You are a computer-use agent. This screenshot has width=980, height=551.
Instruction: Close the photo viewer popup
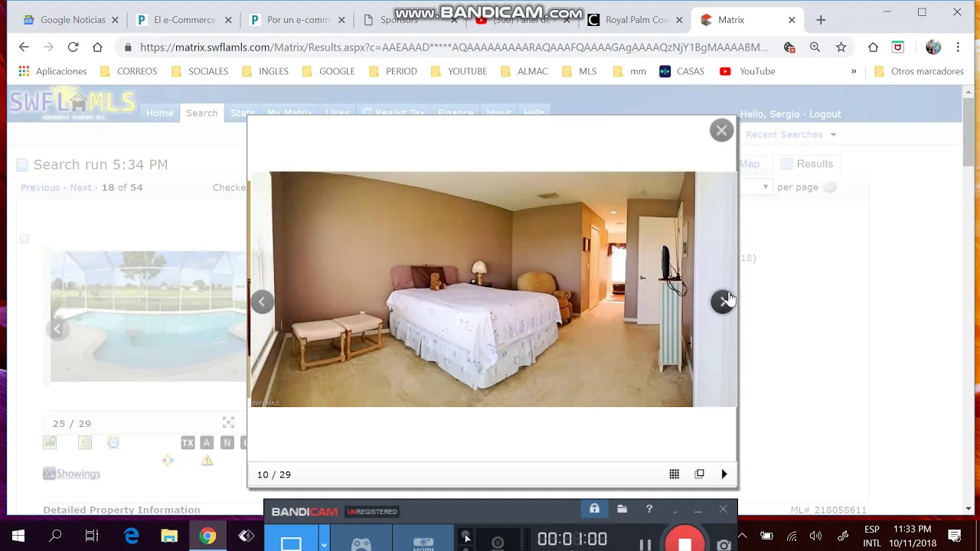tap(721, 130)
